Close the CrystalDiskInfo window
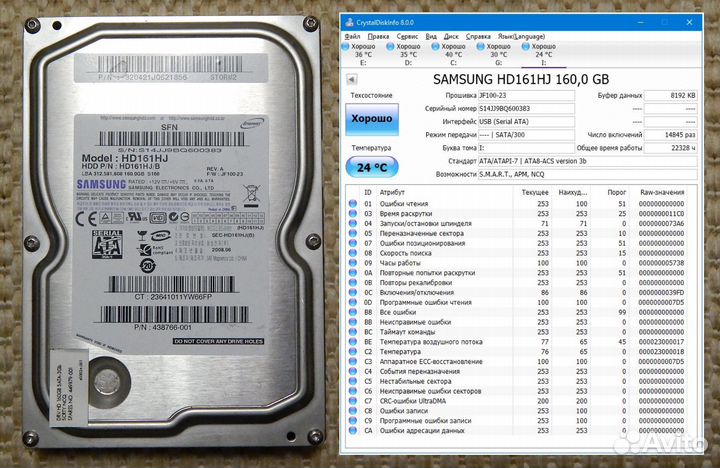The height and width of the screenshot is (468, 720). tap(689, 22)
